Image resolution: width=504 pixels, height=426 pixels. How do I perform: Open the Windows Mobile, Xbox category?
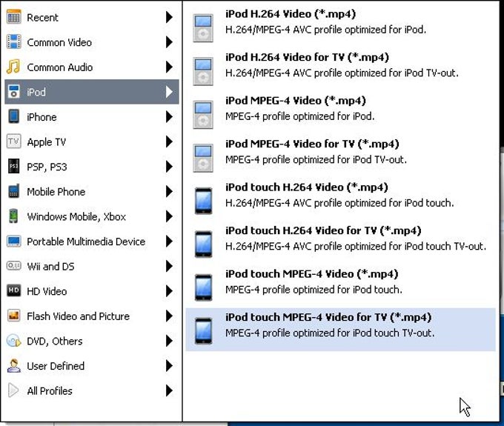point(92,216)
